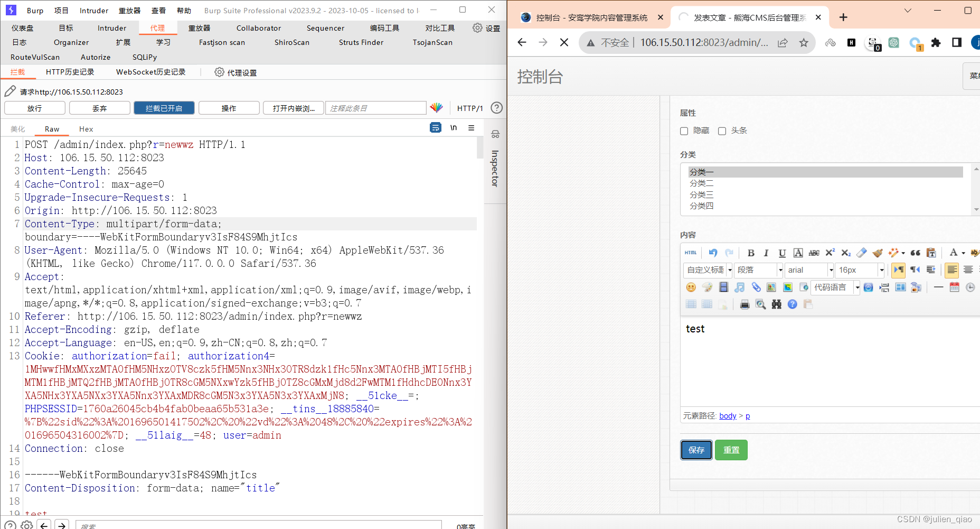Open 代理设置 proxy settings
This screenshot has width=980, height=529.
(x=236, y=72)
